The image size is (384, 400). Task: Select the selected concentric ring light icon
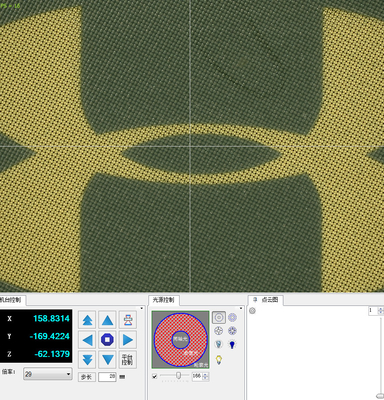click(x=219, y=318)
